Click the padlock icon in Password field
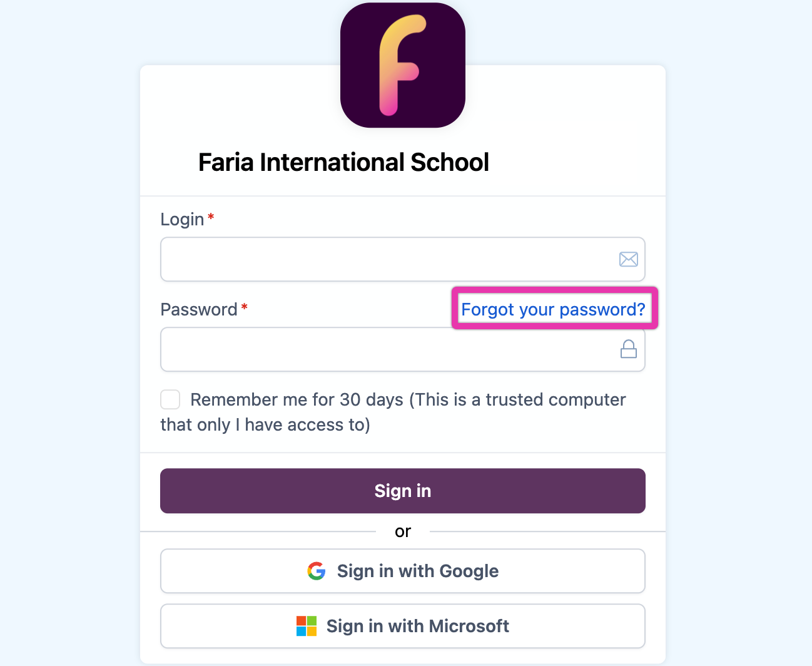Screen dimensions: 812x666 [628, 349]
